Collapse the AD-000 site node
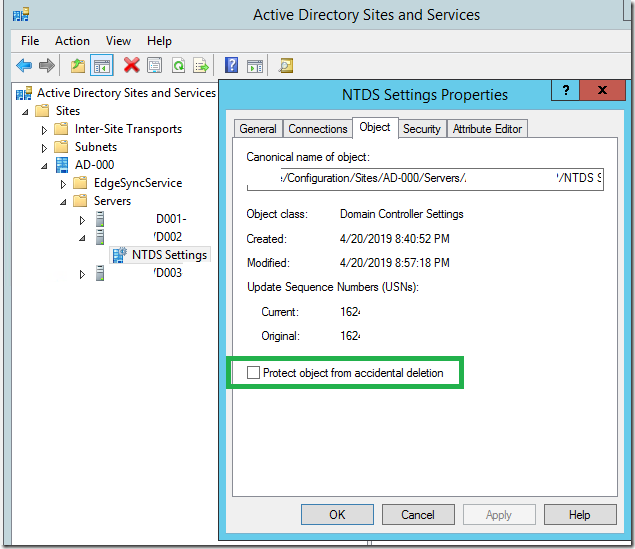 tap(44, 166)
